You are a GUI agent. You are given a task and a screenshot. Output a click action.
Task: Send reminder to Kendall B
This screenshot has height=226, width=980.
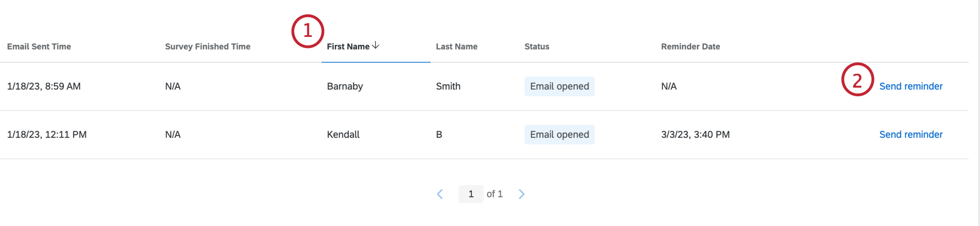(x=911, y=134)
